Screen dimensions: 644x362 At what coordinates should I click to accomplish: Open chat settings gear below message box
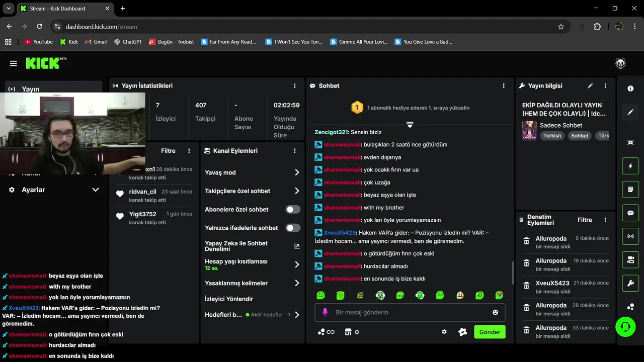pyautogui.click(x=444, y=332)
